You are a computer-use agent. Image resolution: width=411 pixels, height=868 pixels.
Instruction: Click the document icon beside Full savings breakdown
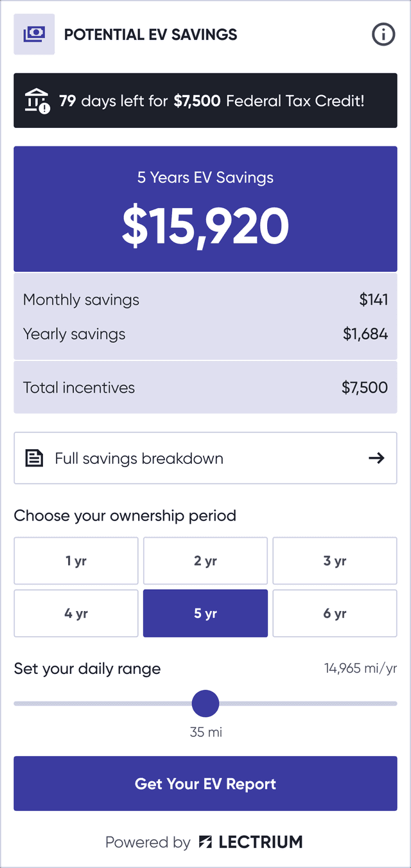pyautogui.click(x=34, y=458)
